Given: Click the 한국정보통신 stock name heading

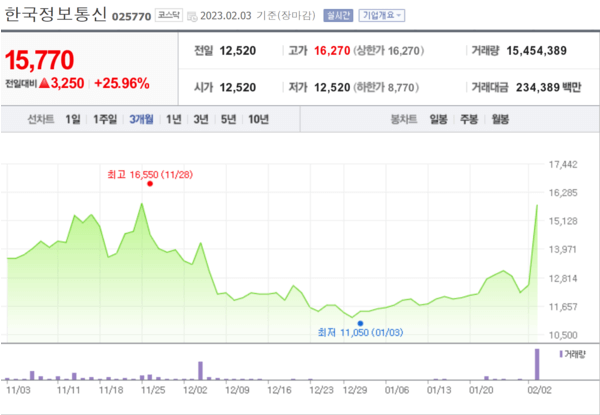Looking at the screenshot, I should coord(55,15).
